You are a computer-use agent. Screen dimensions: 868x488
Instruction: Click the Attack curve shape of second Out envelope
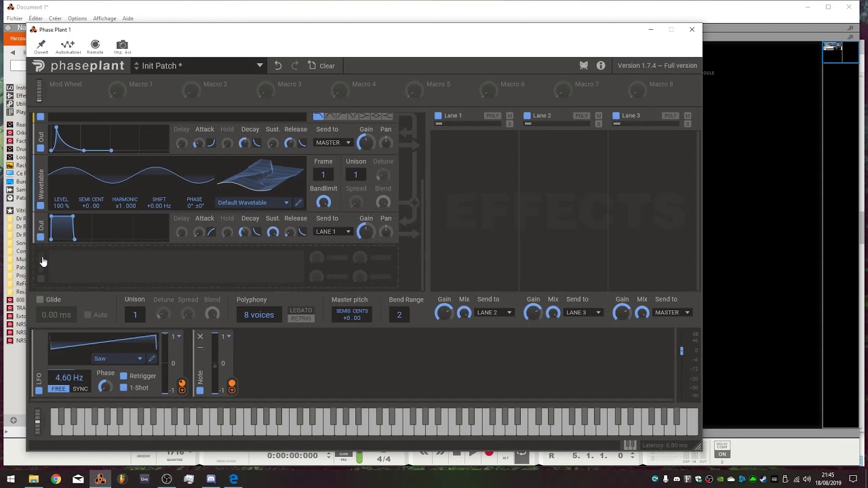tap(211, 232)
